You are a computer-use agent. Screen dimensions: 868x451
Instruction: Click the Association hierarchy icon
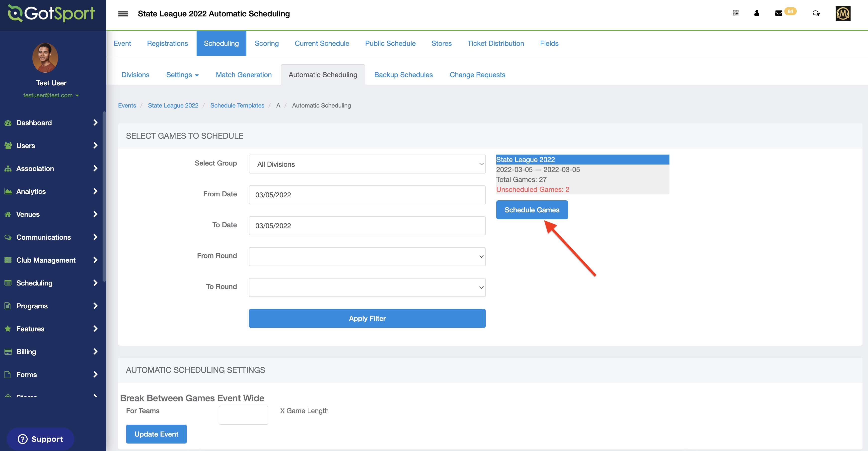[x=8, y=169]
